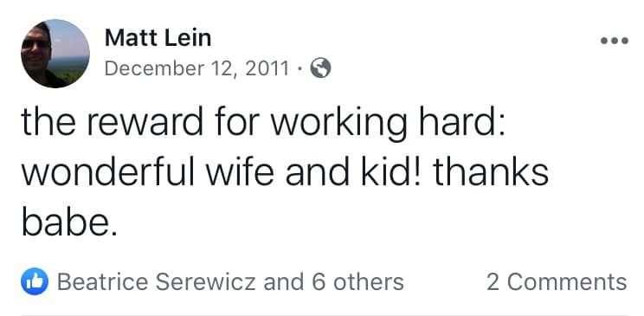Click the name Beatrice Serewicz in reactions
Image resolution: width=644 pixels, height=316 pixels.
[x=156, y=282]
